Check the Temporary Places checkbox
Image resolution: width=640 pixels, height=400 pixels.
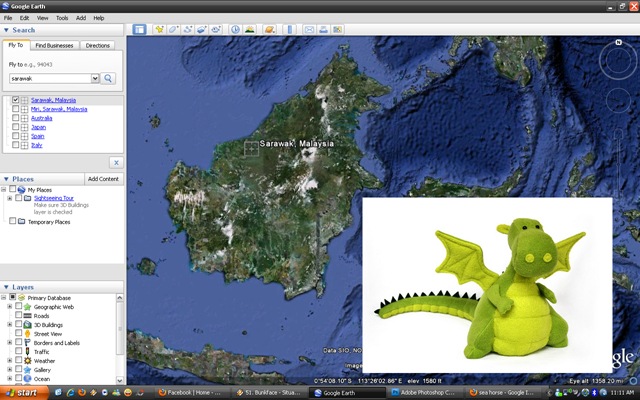point(13,221)
